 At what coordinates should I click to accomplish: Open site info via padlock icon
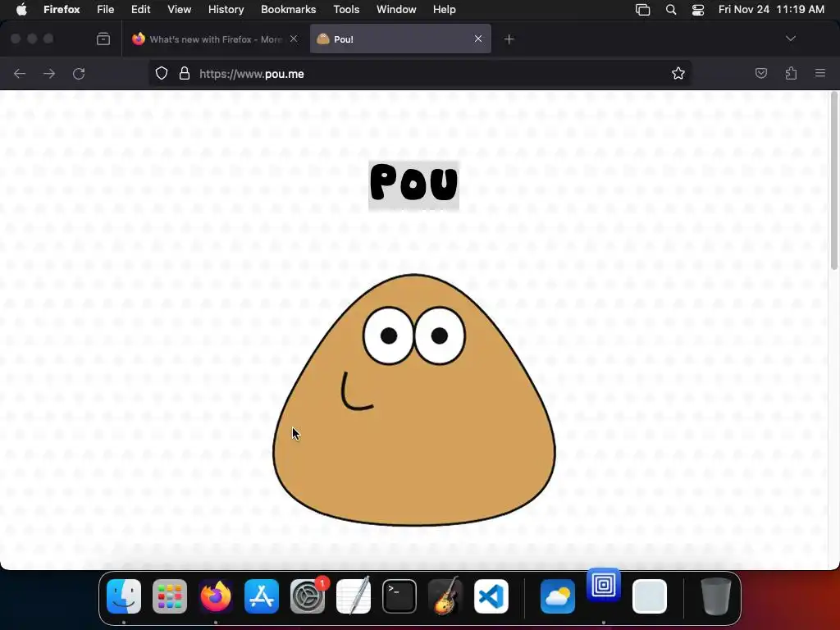point(185,73)
